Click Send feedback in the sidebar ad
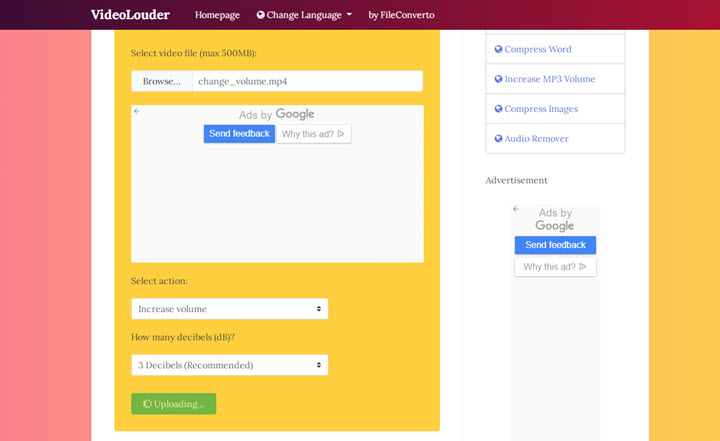 coord(555,245)
